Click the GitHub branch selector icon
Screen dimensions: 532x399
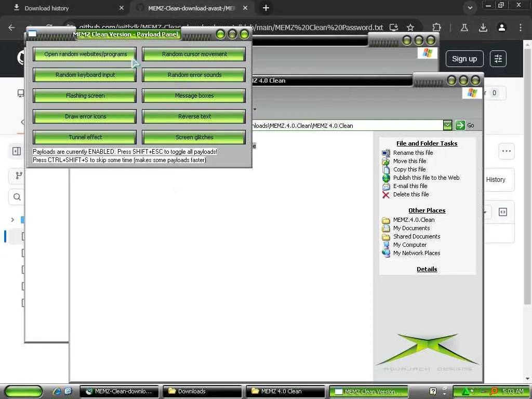(19, 176)
